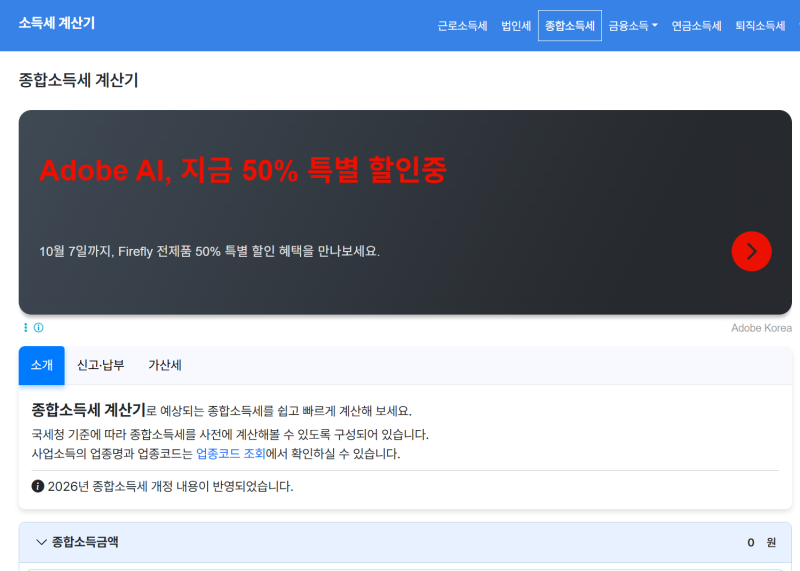
Task: Open the 법인세 menu item
Action: [516, 26]
